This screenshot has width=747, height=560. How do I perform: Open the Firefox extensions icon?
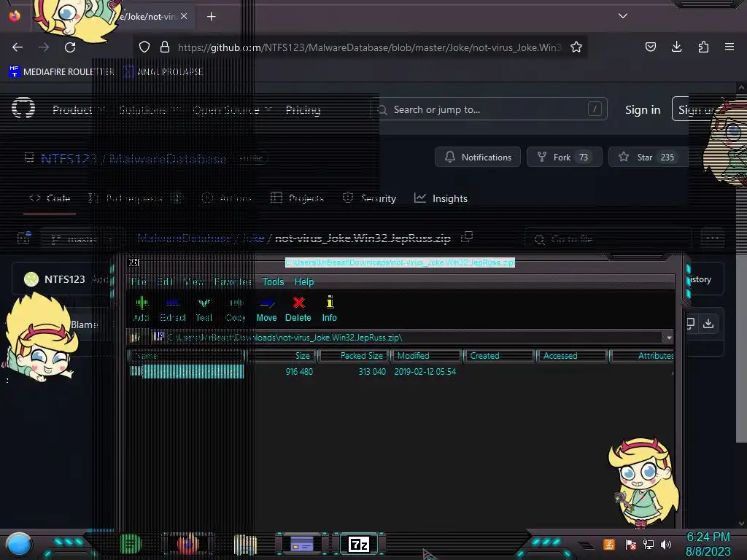click(703, 47)
